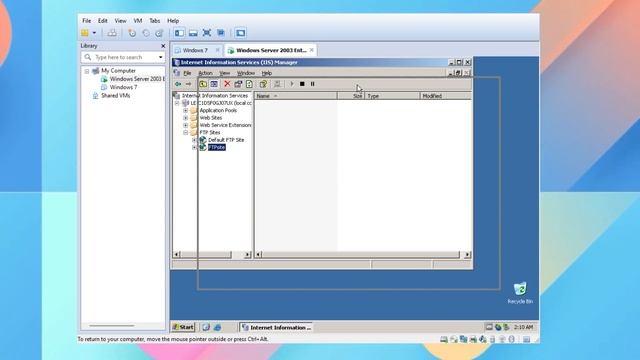Click the Forward arrow in IIS toolbar
Image resolution: width=640 pixels, height=360 pixels.
coord(189,84)
